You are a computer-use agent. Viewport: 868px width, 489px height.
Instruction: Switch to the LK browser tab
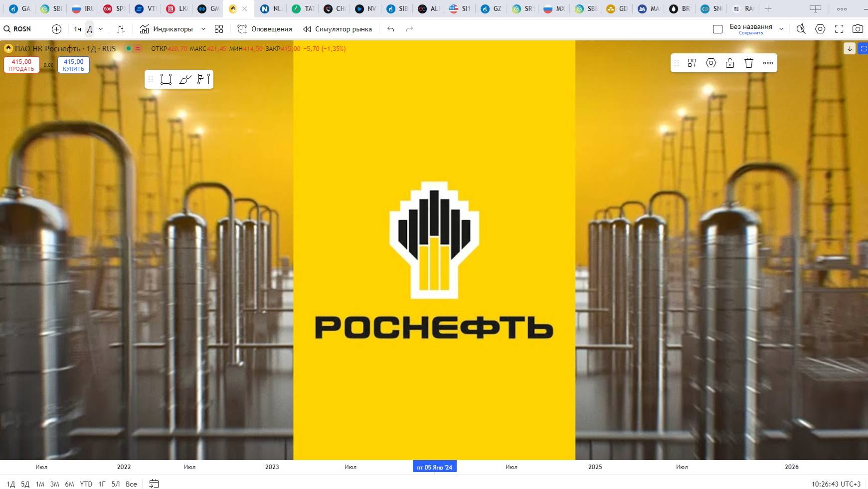point(177,8)
